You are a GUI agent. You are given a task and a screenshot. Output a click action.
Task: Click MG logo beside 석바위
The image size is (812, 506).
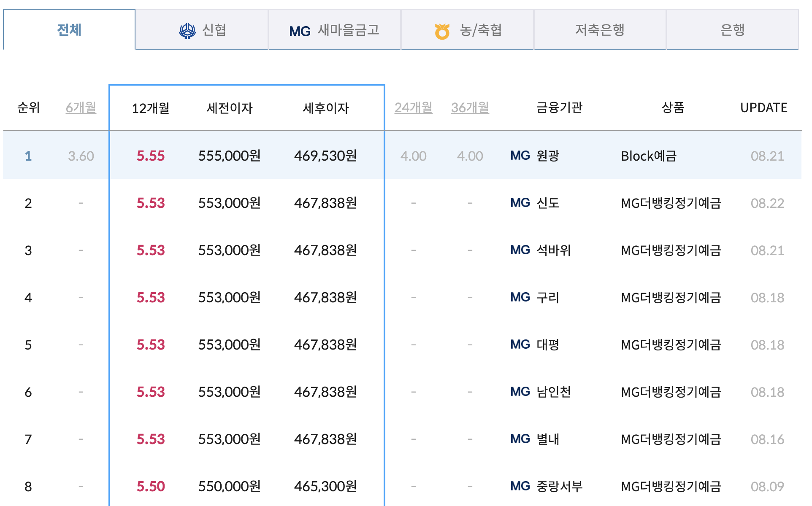(x=520, y=250)
